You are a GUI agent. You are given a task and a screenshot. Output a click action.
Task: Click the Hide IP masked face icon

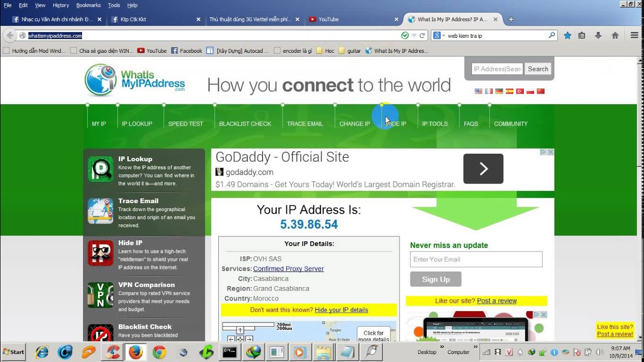click(101, 253)
